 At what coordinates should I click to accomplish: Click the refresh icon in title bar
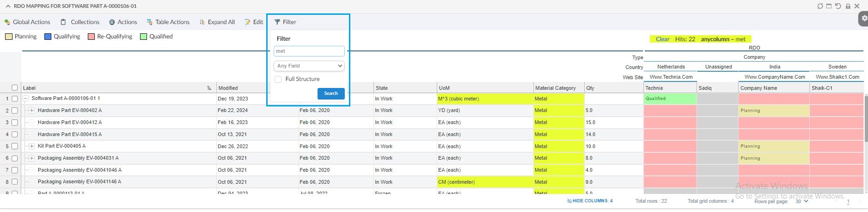[820, 6]
